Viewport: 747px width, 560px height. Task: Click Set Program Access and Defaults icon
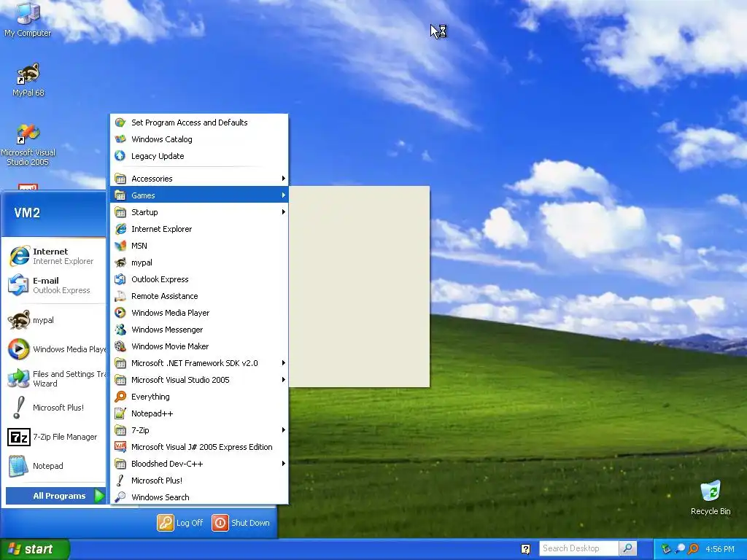[x=120, y=122]
